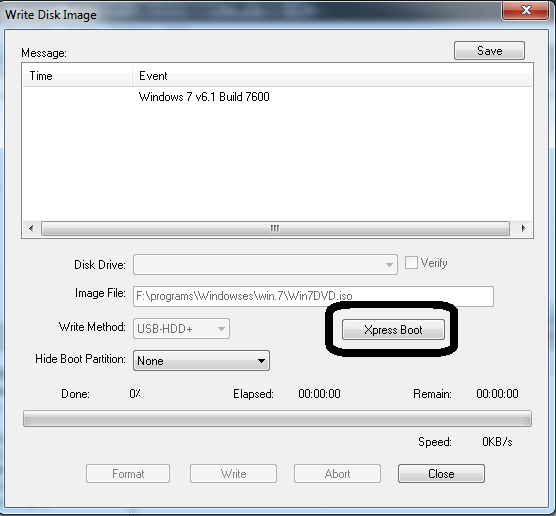Click the horizontal scrollbar thumb in message list

coord(275,228)
